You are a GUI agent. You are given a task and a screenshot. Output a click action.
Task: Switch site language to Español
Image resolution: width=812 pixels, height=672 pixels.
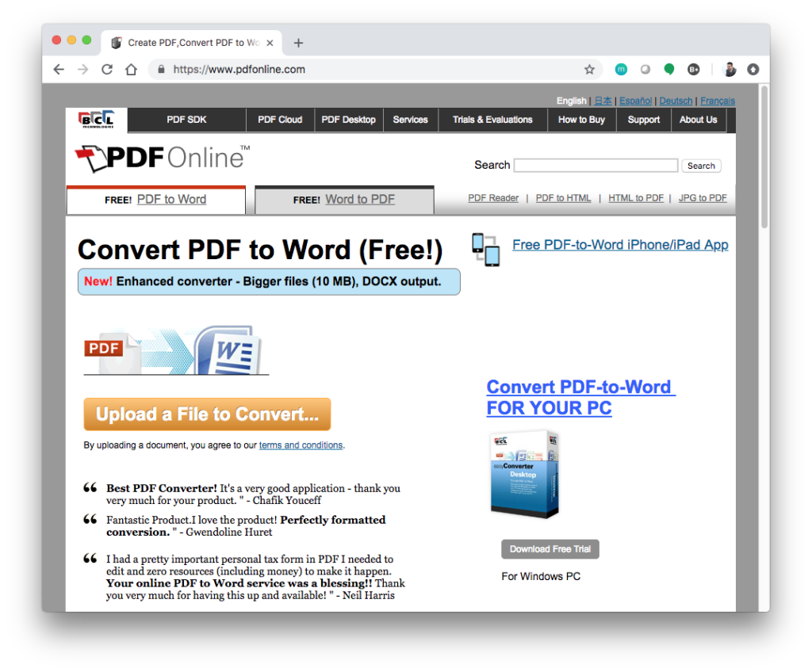pos(635,101)
